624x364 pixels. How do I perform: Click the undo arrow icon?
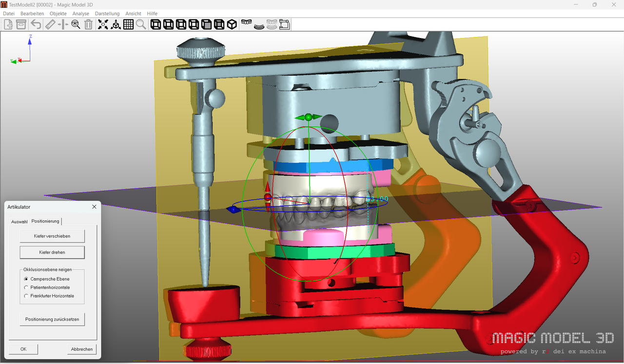(36, 24)
